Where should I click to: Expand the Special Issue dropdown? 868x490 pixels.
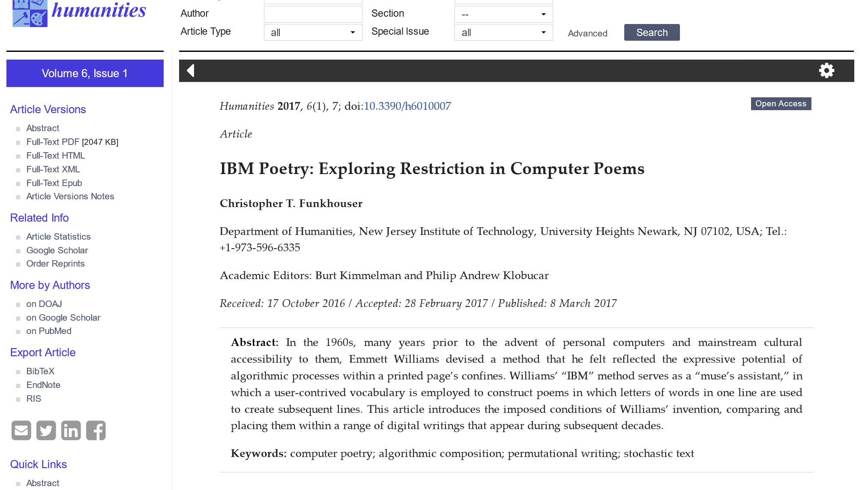pyautogui.click(x=503, y=33)
